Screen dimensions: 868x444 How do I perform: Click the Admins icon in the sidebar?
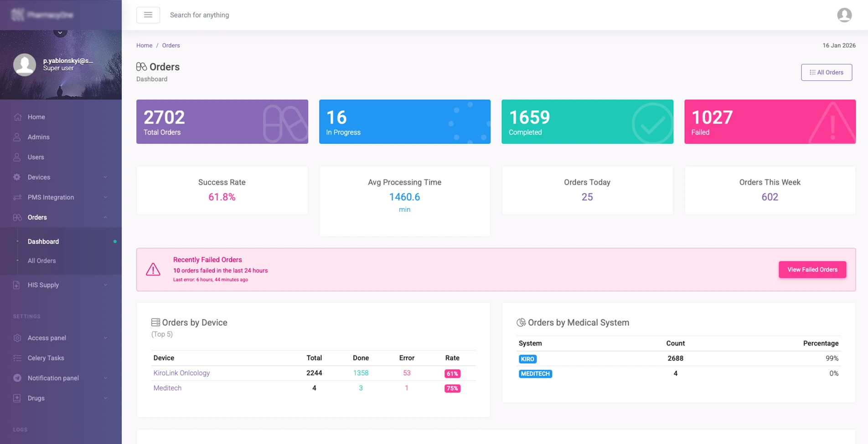click(17, 137)
